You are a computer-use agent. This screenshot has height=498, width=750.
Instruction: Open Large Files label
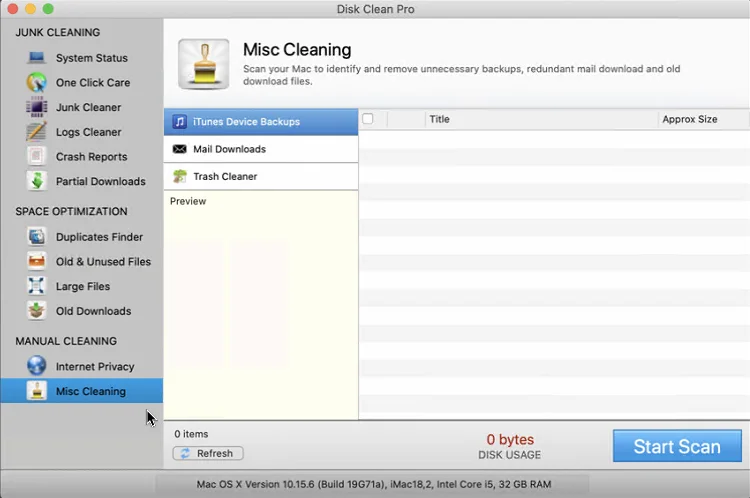click(x=83, y=286)
